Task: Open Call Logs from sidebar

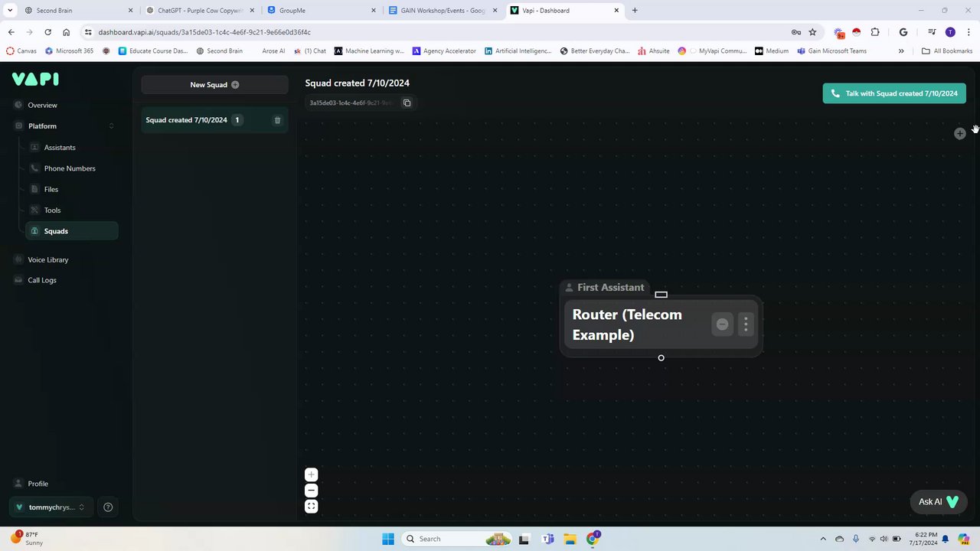Action: [42, 280]
